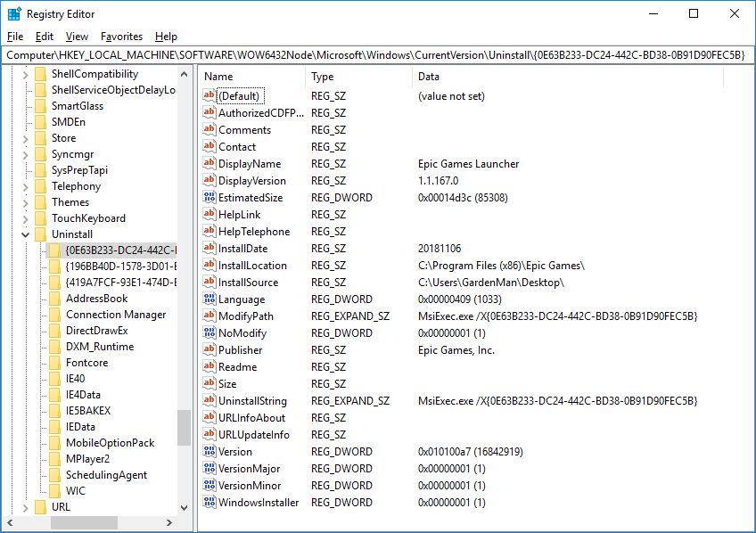Click the registry path address bar
Screen dimensions: 756x533
tap(376, 55)
